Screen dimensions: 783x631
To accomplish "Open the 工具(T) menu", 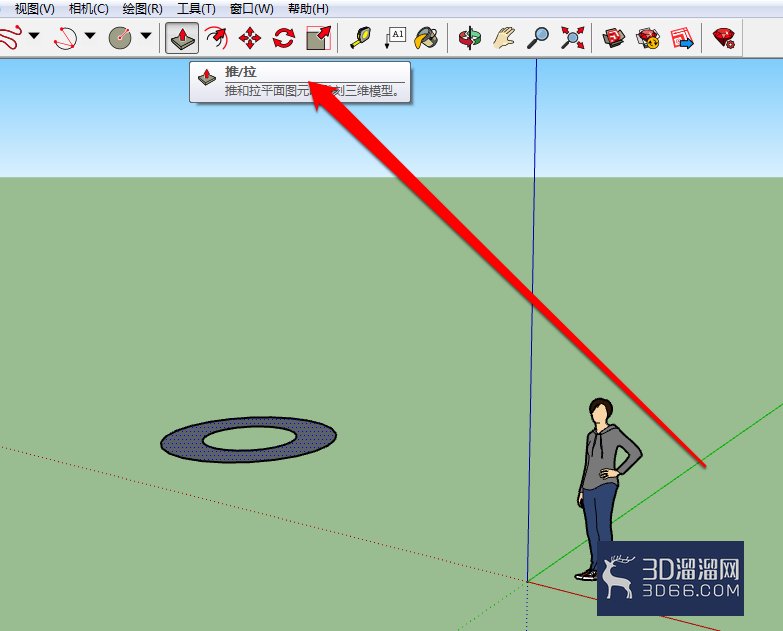I will click(x=196, y=8).
